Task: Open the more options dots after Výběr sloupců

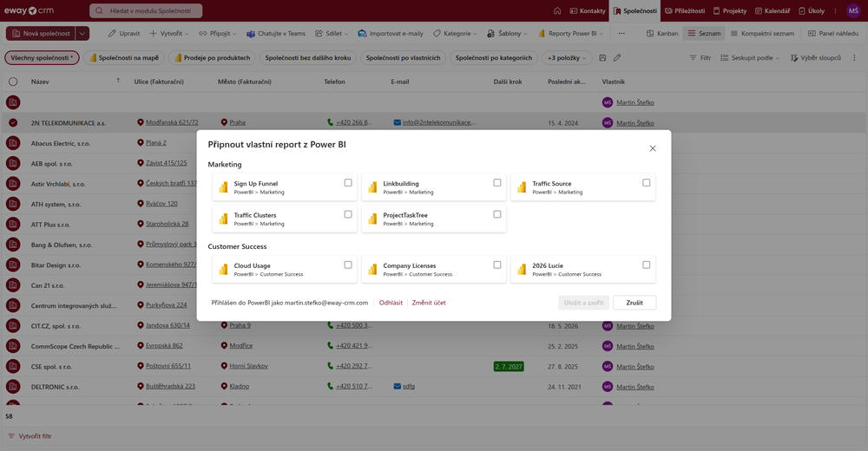Action: (x=854, y=57)
